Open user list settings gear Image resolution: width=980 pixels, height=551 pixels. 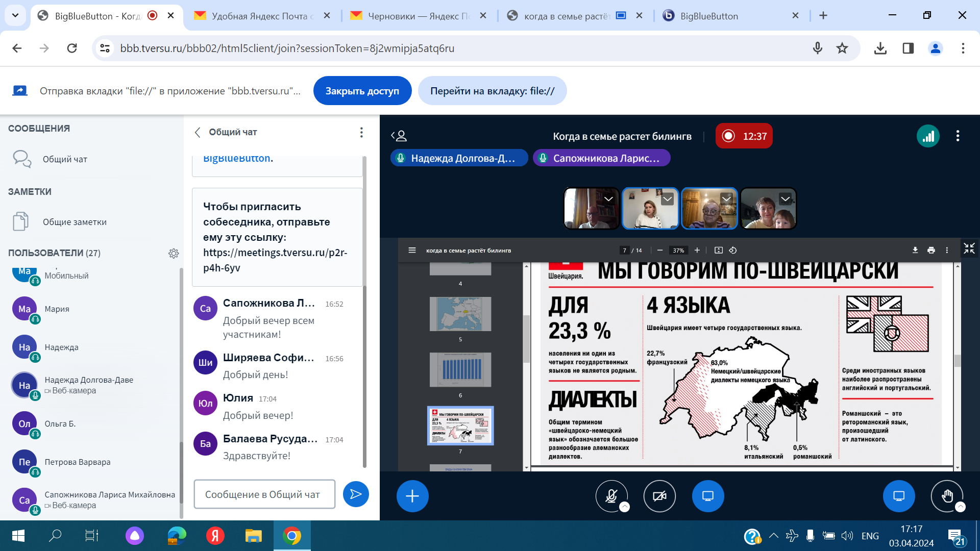click(174, 253)
